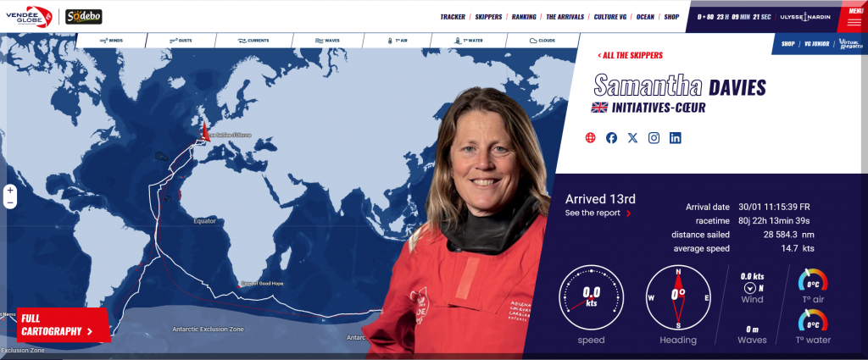Show the T° Water layer

pyautogui.click(x=468, y=41)
